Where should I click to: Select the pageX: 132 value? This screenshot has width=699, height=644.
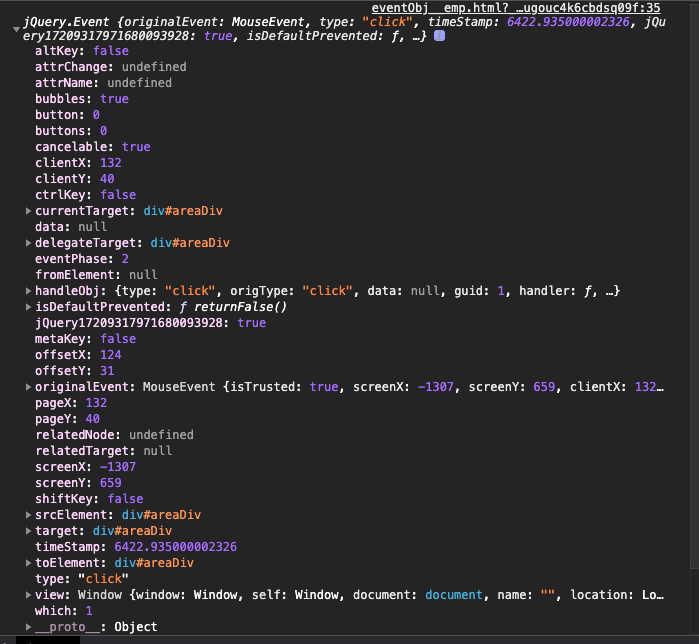96,403
